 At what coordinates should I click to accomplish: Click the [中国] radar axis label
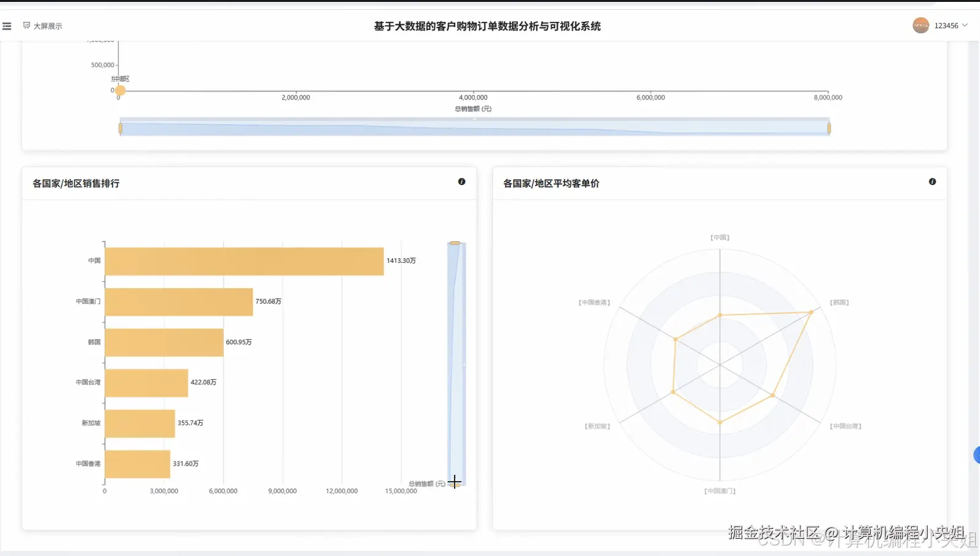coord(719,237)
